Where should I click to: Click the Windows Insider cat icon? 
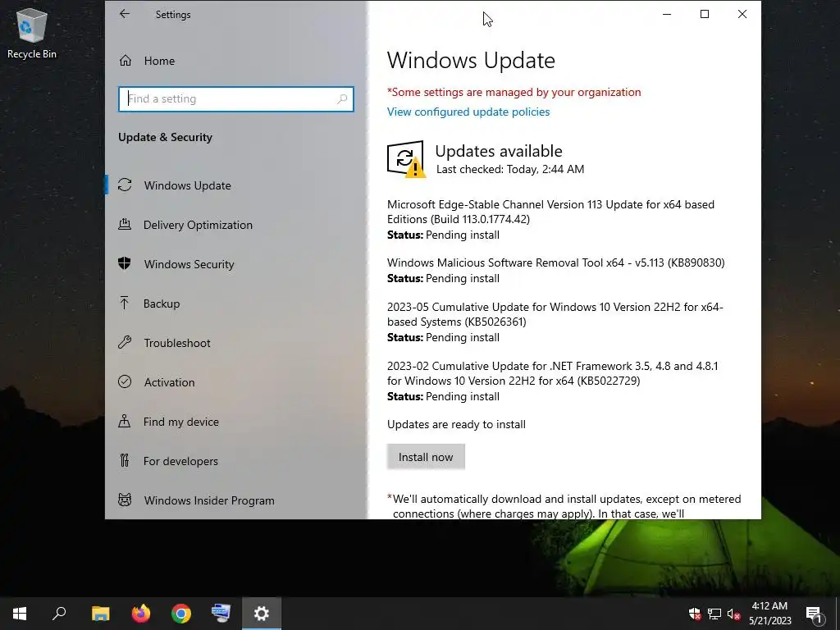click(x=125, y=500)
